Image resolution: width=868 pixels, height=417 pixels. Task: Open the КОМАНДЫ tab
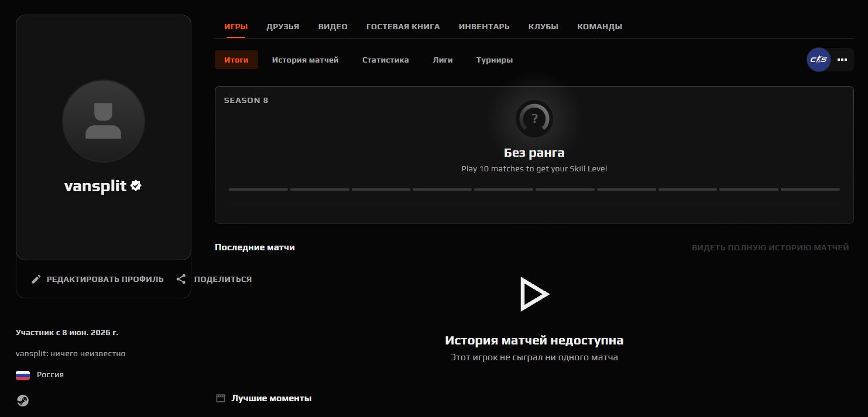pyautogui.click(x=599, y=27)
